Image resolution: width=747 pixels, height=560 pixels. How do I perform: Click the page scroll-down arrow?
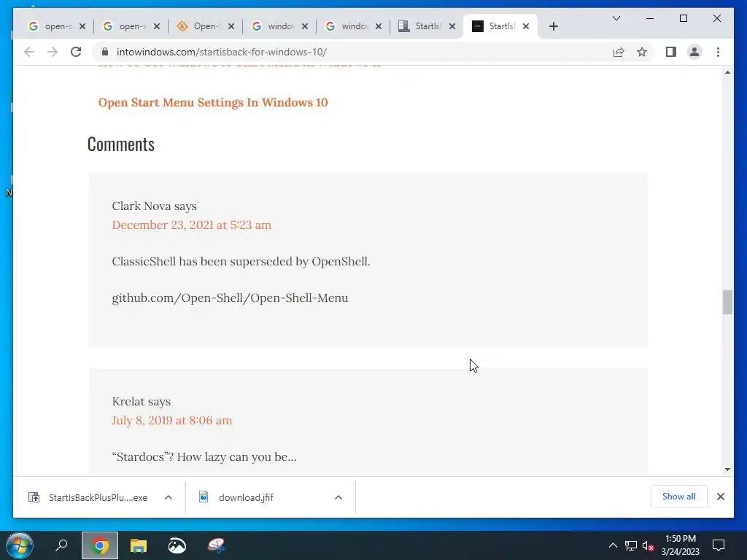coord(727,470)
